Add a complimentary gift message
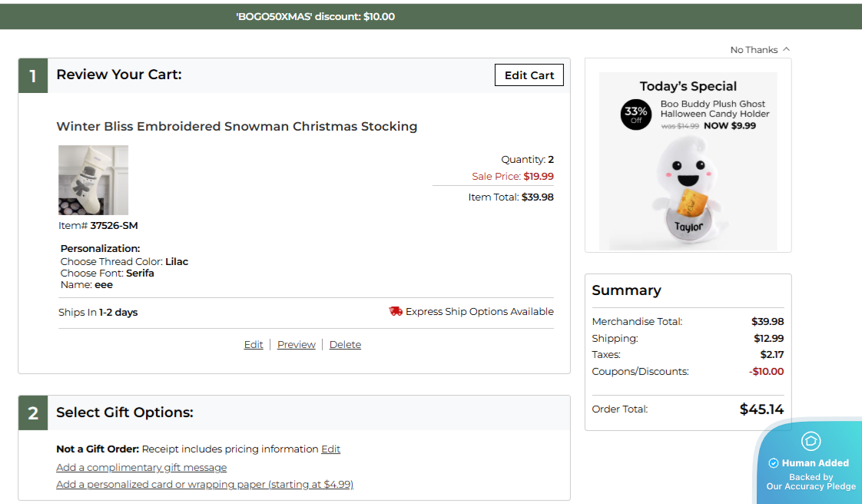The height and width of the screenshot is (504, 862). (141, 467)
